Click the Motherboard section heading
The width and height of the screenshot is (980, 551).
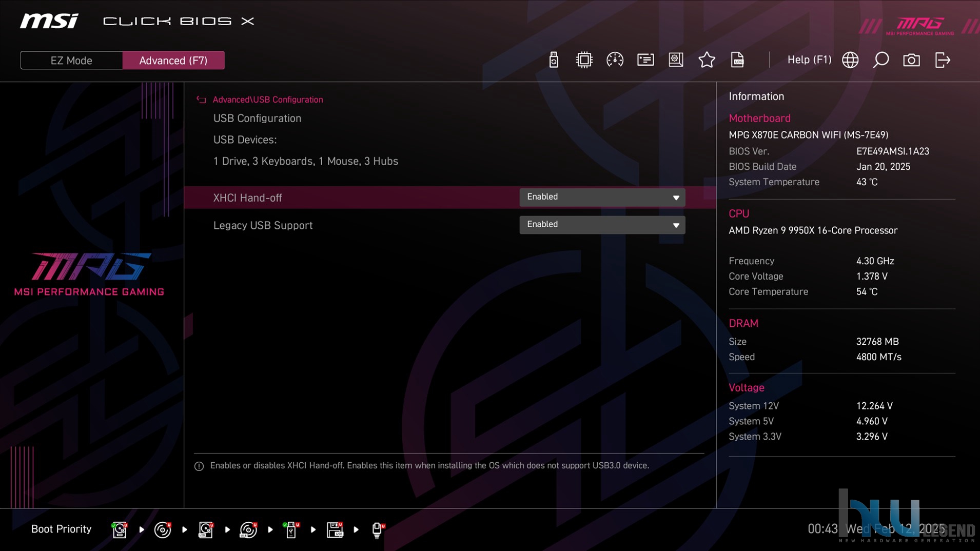coord(759,119)
